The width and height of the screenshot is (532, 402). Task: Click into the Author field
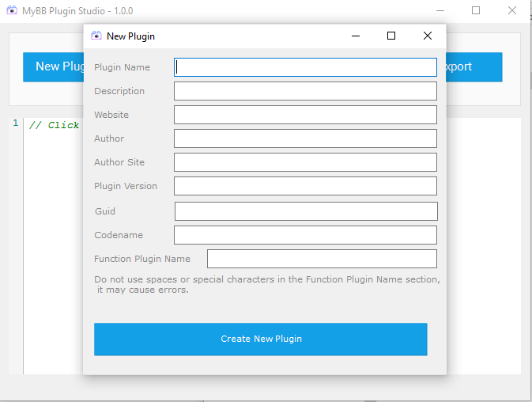305,138
